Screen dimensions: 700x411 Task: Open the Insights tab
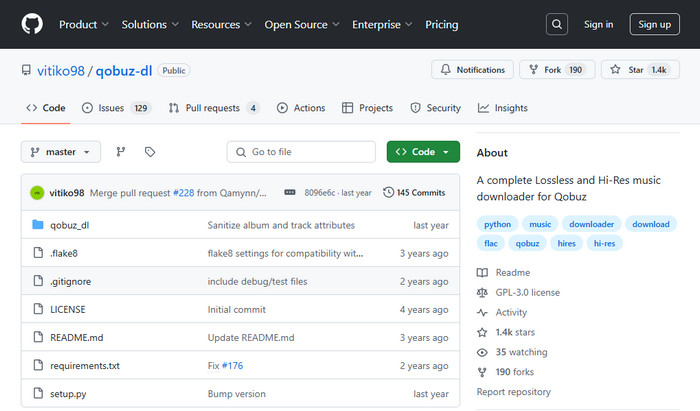[503, 108]
